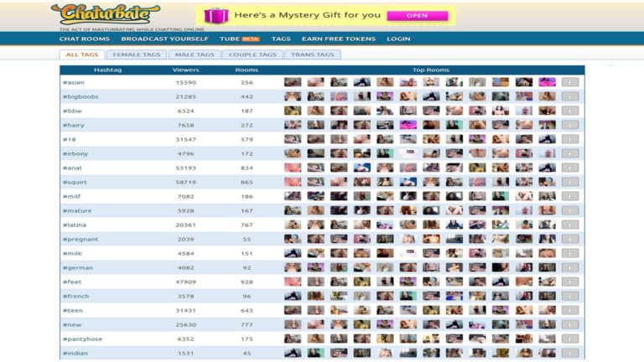The width and height of the screenshot is (644, 362).
Task: Open the Chat Rooms menu item
Action: coord(85,39)
